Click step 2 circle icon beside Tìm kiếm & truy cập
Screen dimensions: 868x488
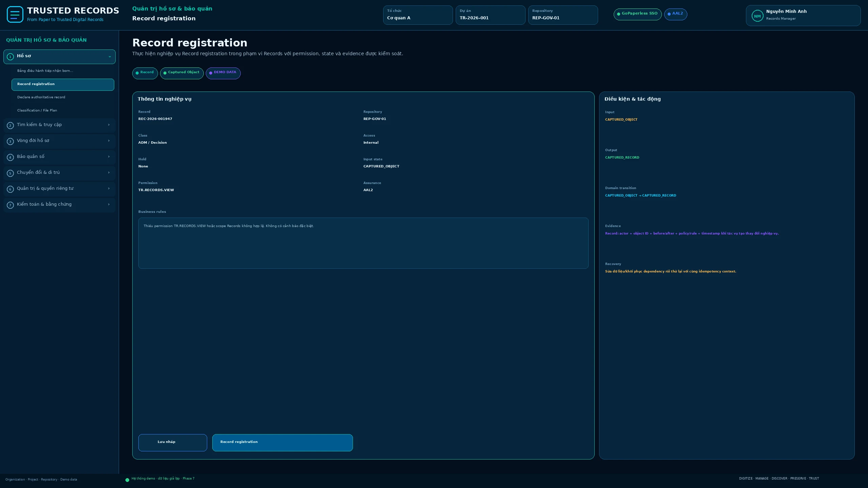10,125
